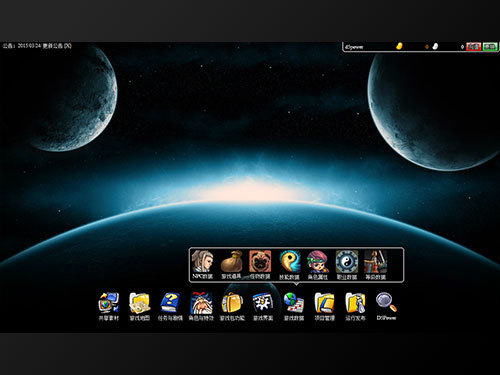Open the yellow suitcase icon in dock
The width and height of the screenshot is (500, 375).
232,303
